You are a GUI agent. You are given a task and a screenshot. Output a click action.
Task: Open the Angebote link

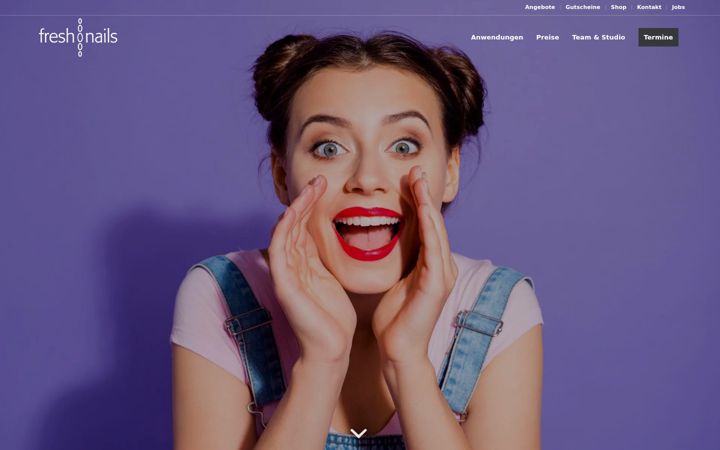(540, 7)
